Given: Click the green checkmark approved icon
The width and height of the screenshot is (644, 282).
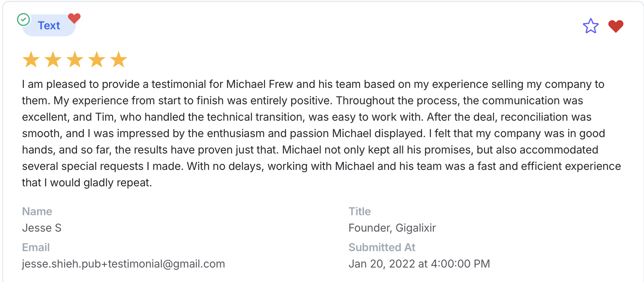Looking at the screenshot, I should point(23,19).
